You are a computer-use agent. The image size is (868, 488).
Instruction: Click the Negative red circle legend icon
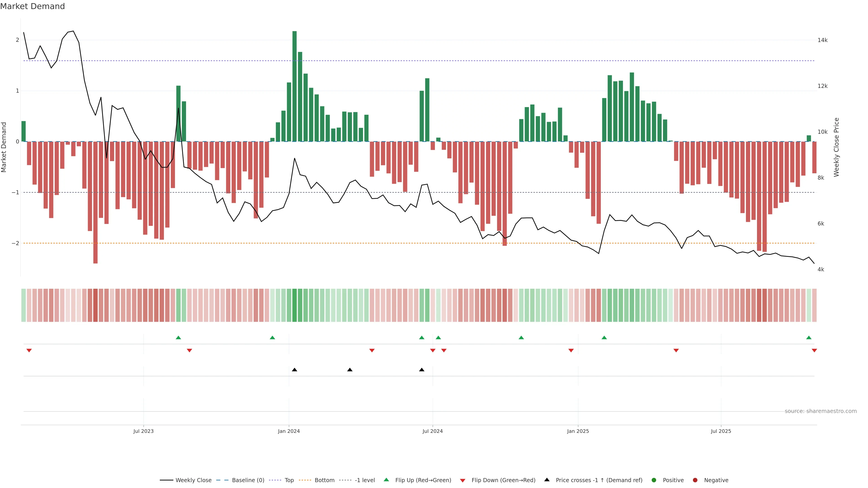point(695,480)
